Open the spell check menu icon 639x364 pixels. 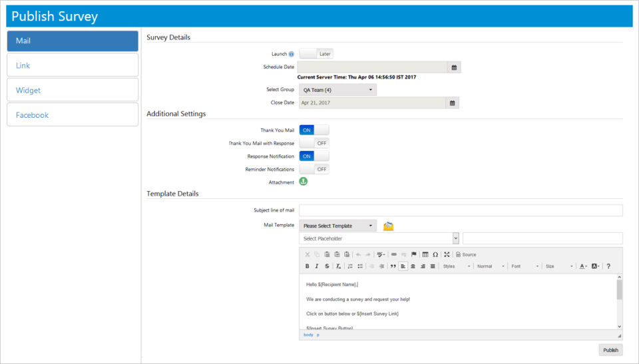tap(381, 254)
